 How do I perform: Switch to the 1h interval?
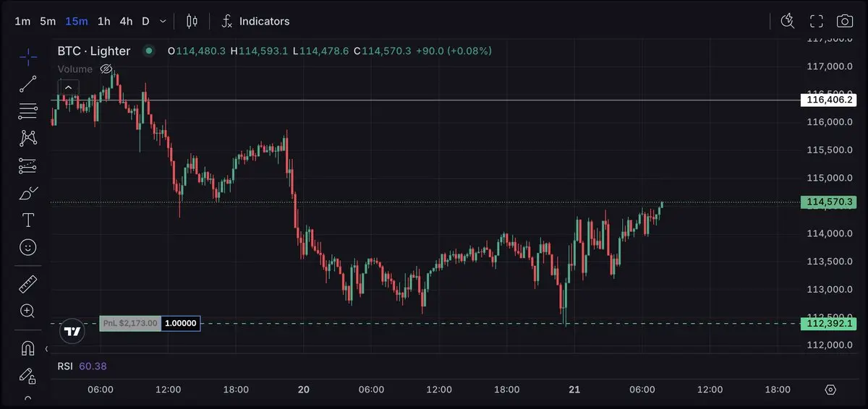pos(103,21)
